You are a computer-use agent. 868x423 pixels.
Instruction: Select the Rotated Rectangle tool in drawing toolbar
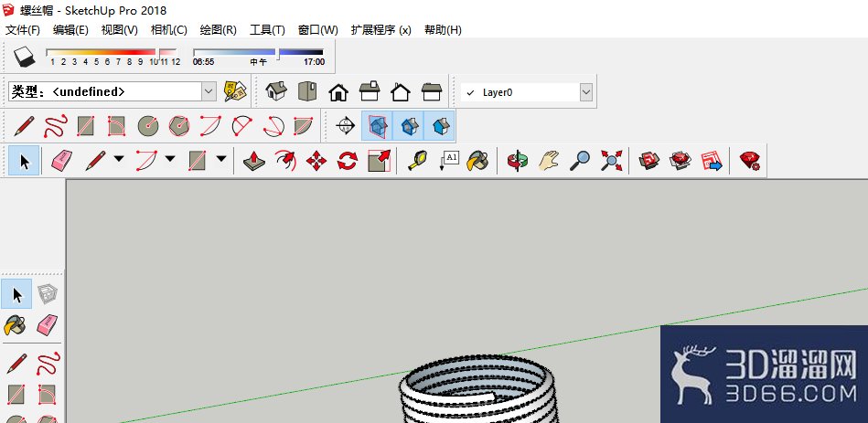(117, 126)
